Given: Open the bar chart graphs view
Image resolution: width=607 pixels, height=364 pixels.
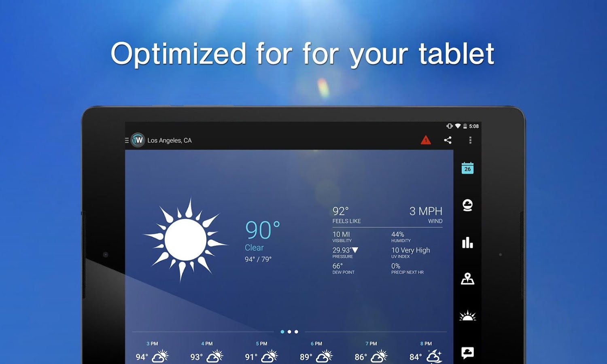Looking at the screenshot, I should pos(467,242).
